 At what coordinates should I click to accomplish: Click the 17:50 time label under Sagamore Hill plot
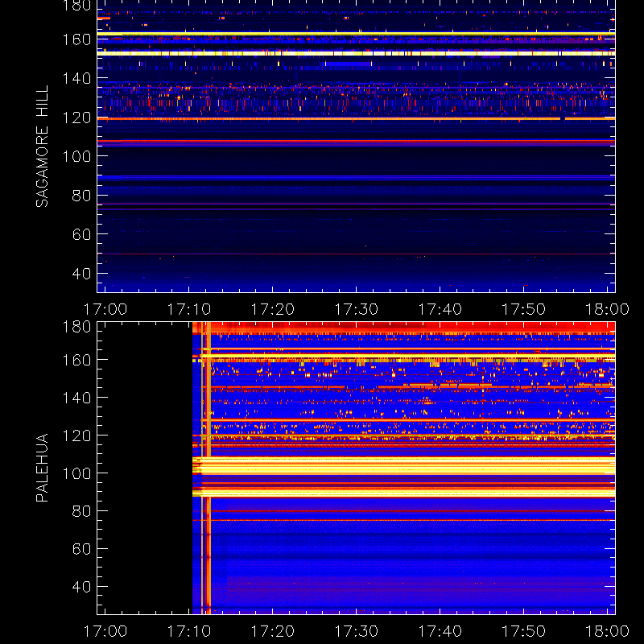[524, 309]
